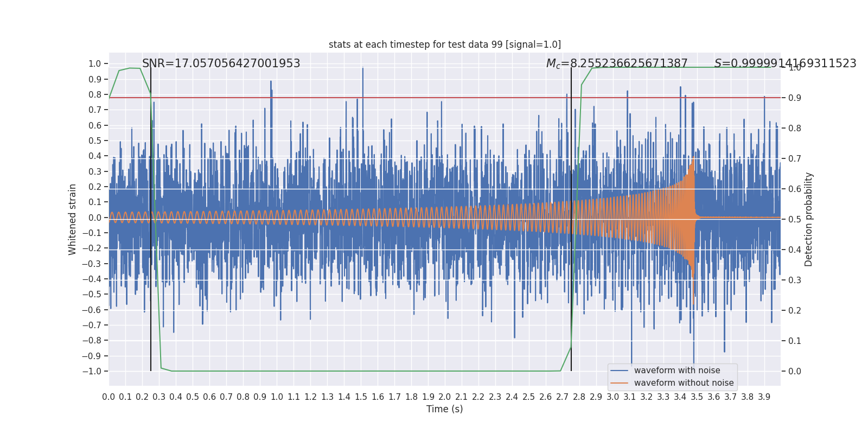Click the S=0.9999 score annotation

784,63
